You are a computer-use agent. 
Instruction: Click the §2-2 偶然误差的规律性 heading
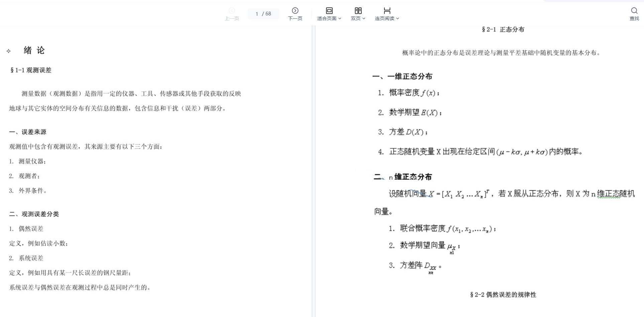click(503, 295)
